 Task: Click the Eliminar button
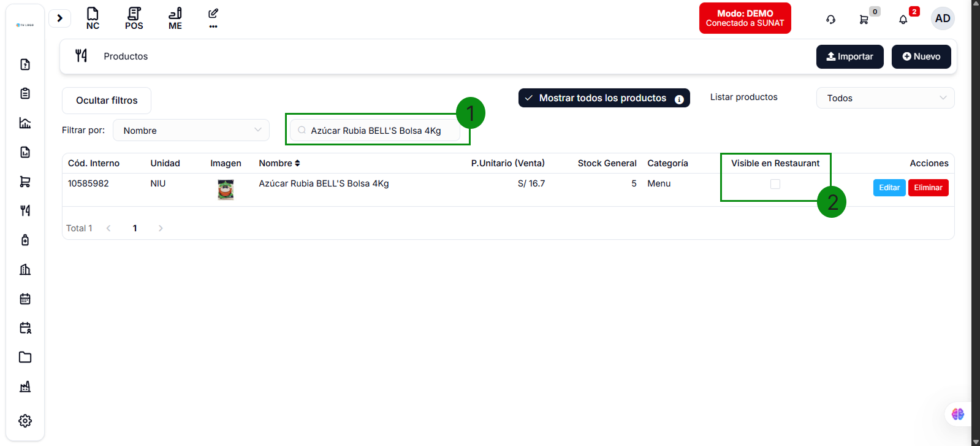pyautogui.click(x=928, y=188)
